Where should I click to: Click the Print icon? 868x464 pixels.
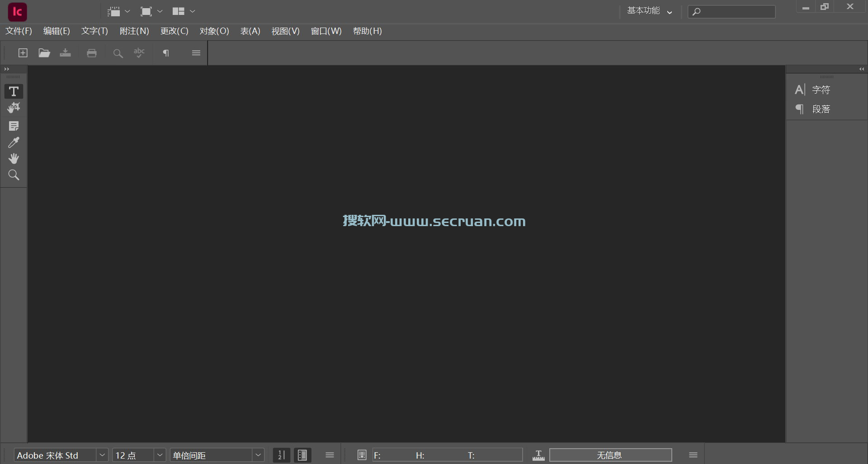click(92, 53)
